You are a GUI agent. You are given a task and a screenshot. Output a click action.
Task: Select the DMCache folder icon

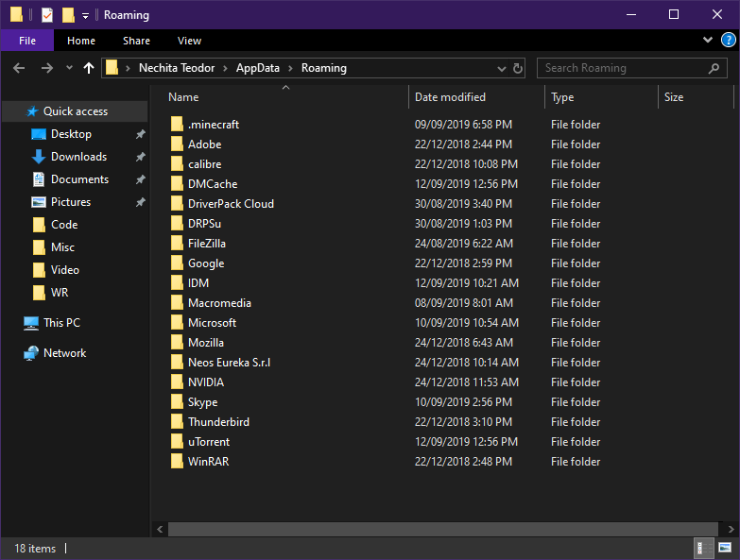point(177,183)
